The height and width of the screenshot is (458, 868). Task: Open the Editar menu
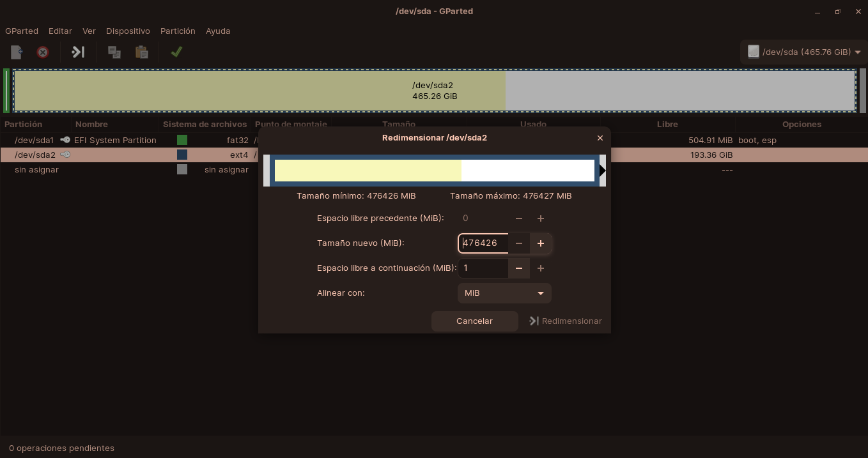pyautogui.click(x=60, y=31)
